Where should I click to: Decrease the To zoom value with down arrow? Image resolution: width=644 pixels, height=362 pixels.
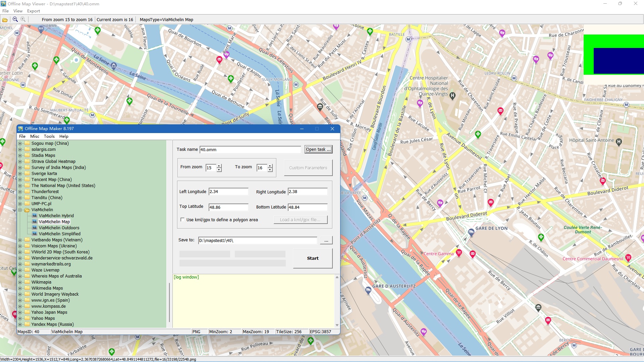point(270,170)
